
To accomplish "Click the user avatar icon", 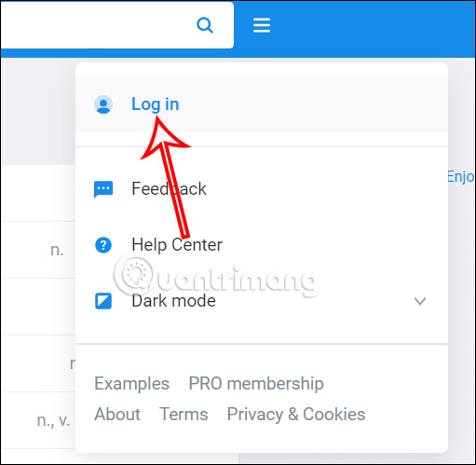I will (103, 104).
